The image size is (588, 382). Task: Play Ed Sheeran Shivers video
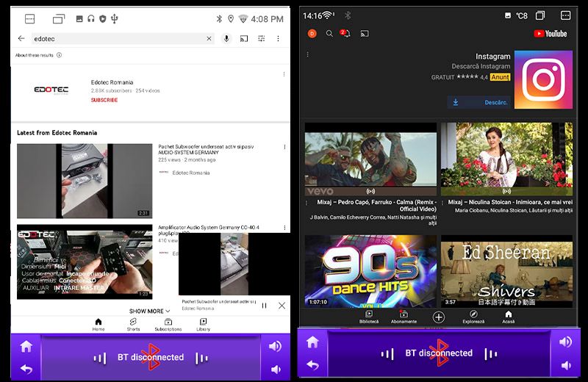pyautogui.click(x=506, y=271)
